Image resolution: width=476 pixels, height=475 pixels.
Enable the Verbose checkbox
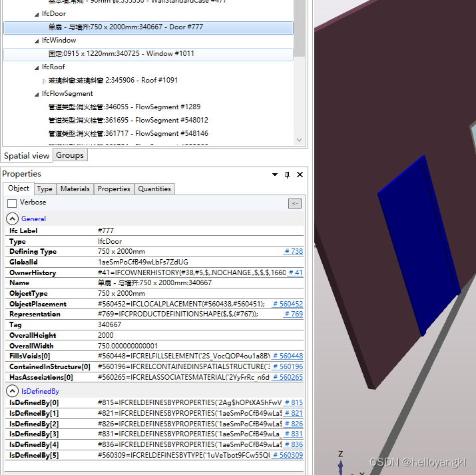(x=12, y=203)
